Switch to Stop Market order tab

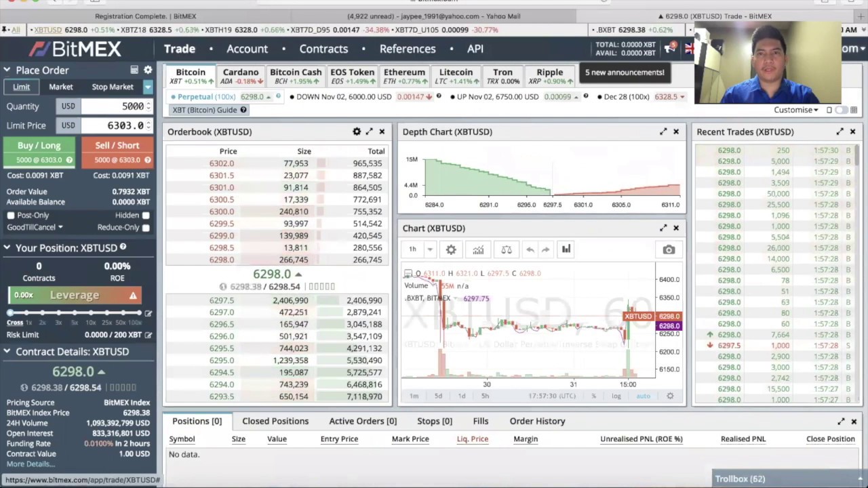coord(113,87)
